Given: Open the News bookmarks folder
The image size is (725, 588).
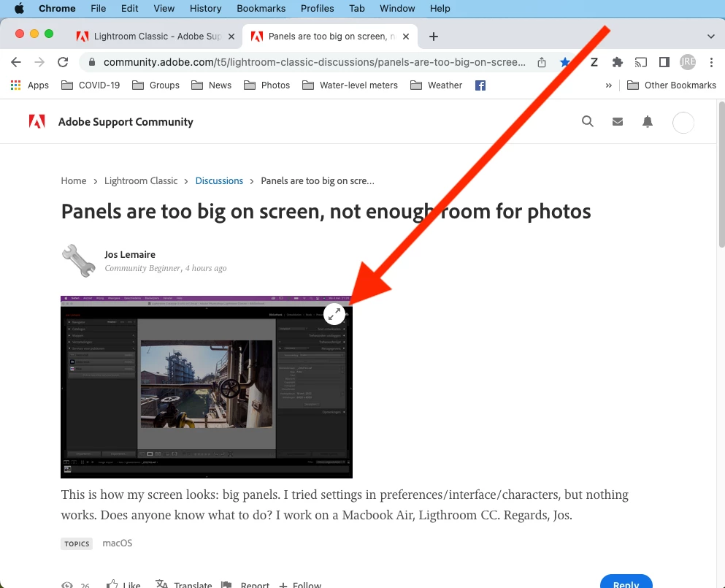Looking at the screenshot, I should pos(211,85).
